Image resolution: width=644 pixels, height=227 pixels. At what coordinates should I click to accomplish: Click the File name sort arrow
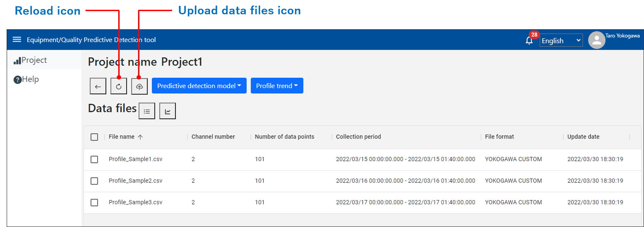[140, 137]
